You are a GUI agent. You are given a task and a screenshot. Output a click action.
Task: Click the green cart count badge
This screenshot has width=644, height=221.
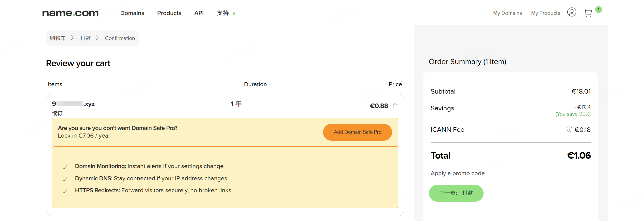tap(599, 10)
